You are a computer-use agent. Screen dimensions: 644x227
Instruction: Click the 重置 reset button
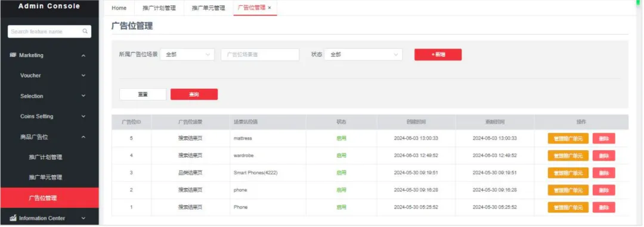143,94
